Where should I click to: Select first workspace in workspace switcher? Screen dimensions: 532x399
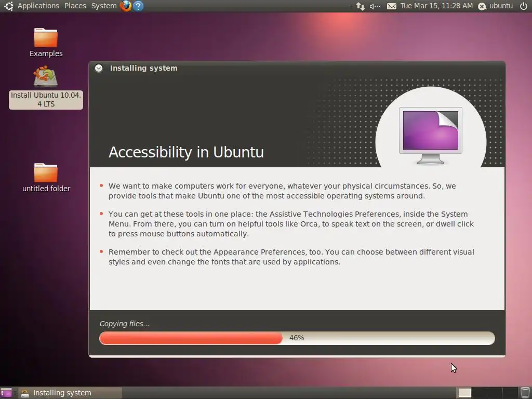pos(464,393)
